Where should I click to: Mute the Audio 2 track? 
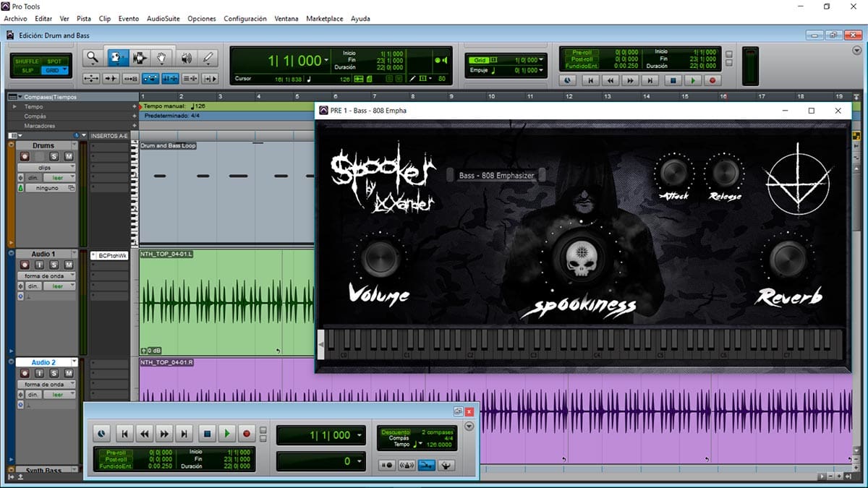[68, 373]
